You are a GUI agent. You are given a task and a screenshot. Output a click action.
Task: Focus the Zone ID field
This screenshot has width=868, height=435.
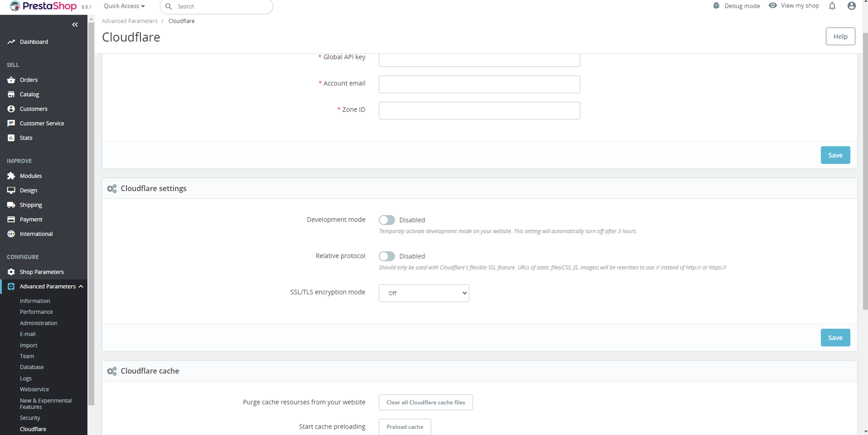click(x=479, y=111)
